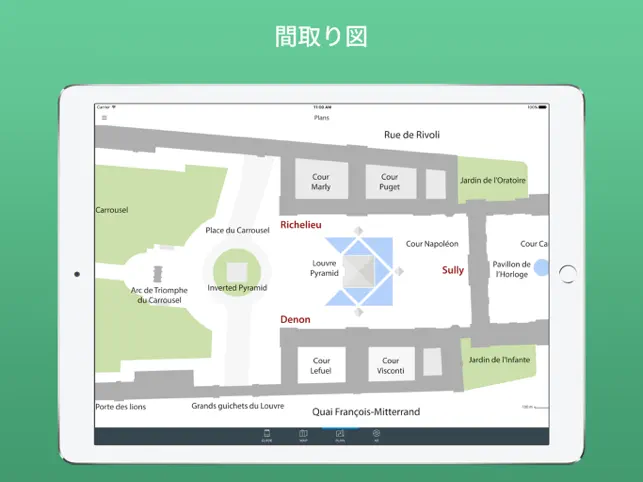Tap the arrow marker below the pyramid
Image resolution: width=643 pixels, height=482 pixels.
359,312
